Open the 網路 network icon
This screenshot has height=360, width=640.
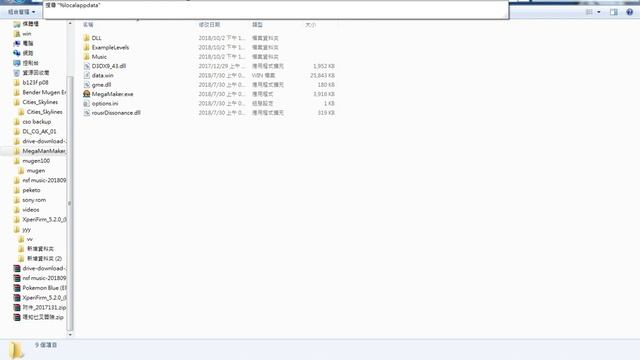(17, 53)
